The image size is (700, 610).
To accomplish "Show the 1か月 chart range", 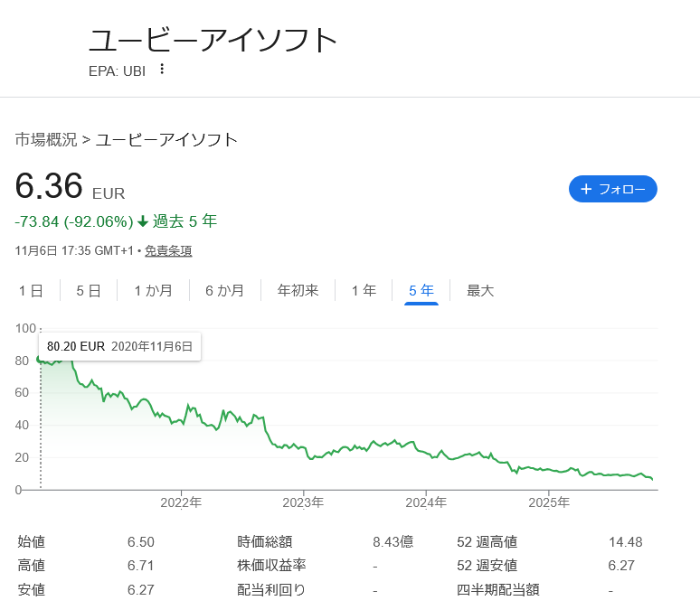I will coord(153,291).
